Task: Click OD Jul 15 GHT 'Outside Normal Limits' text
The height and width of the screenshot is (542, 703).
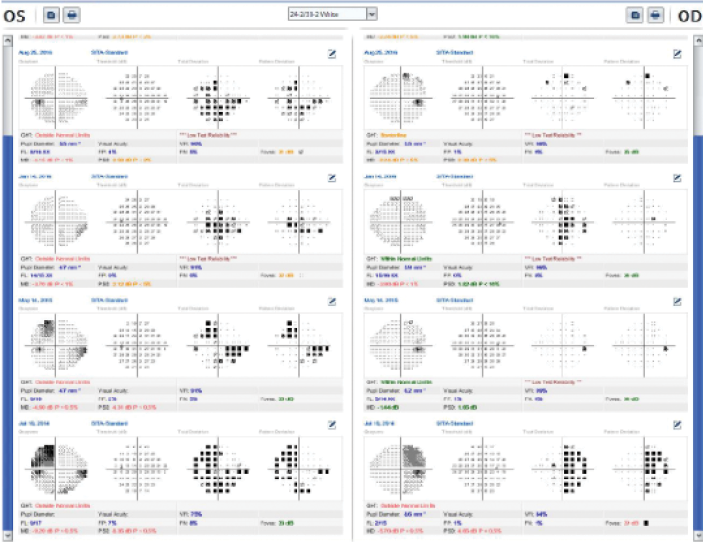Action: click(408, 506)
